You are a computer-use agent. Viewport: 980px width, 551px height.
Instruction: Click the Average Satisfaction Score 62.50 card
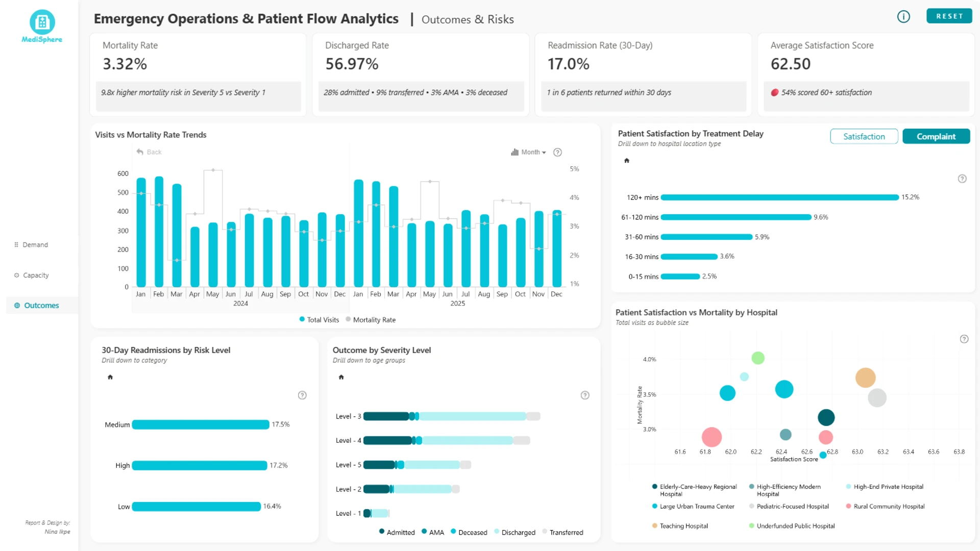(x=866, y=74)
